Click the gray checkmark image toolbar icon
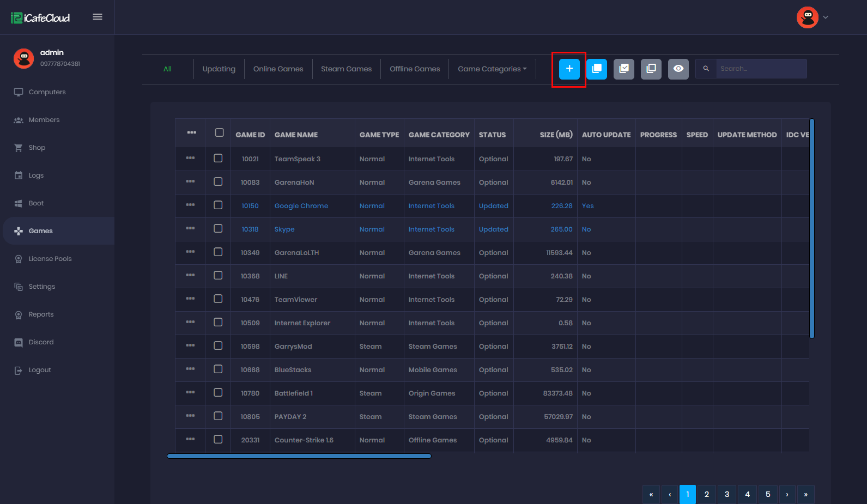 tap(624, 69)
